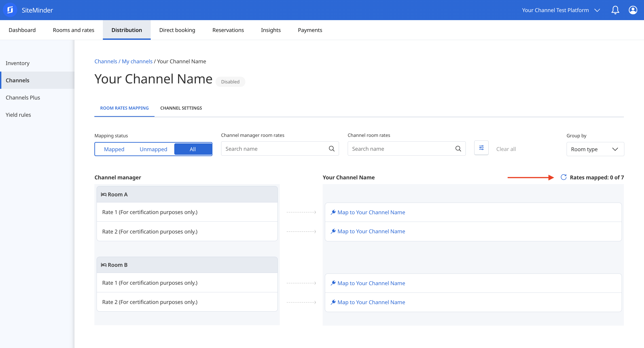The width and height of the screenshot is (644, 348).
Task: Click the SiteMinder logo icon
Action: pyautogui.click(x=10, y=10)
